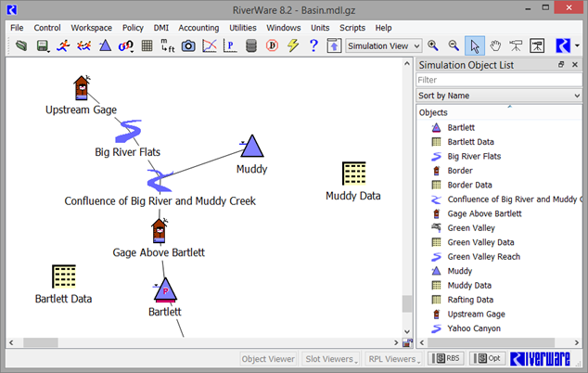Select the Big River Flats reach icon

128,131
